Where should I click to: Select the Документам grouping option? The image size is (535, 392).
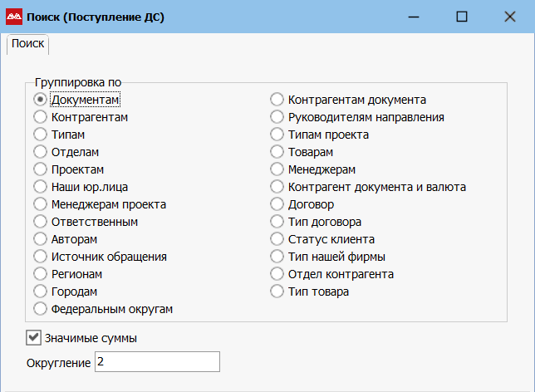(x=40, y=100)
